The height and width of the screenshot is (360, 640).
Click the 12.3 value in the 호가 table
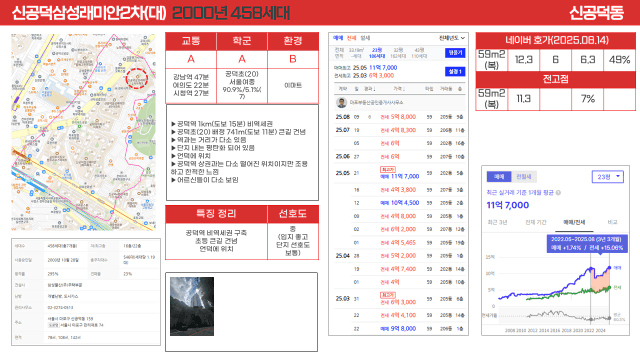(524, 60)
